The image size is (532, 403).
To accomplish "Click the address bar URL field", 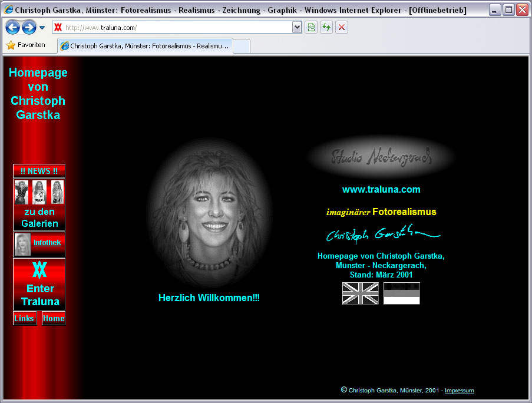I will pos(176,28).
